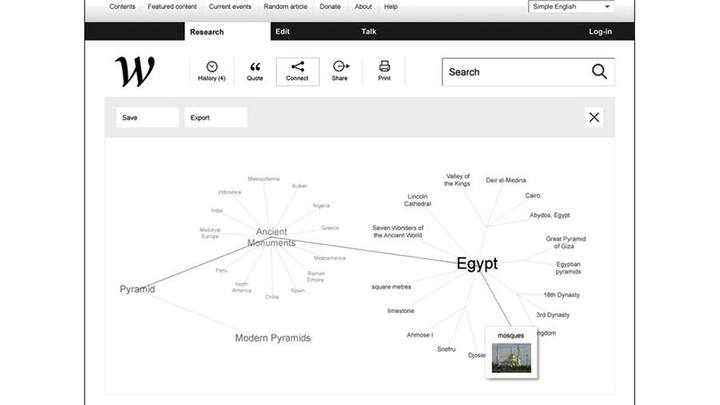The width and height of the screenshot is (720, 405).
Task: Close the connection map panel
Action: 594,118
